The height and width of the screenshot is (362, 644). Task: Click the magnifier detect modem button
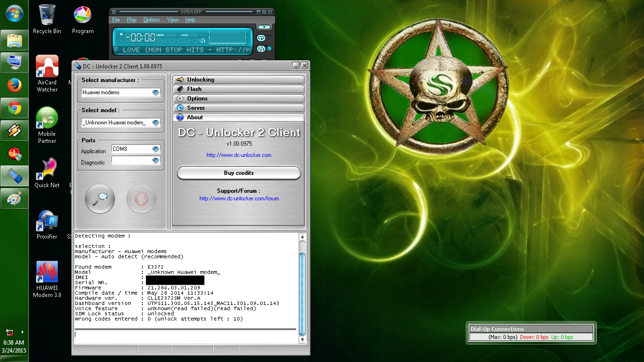100,199
